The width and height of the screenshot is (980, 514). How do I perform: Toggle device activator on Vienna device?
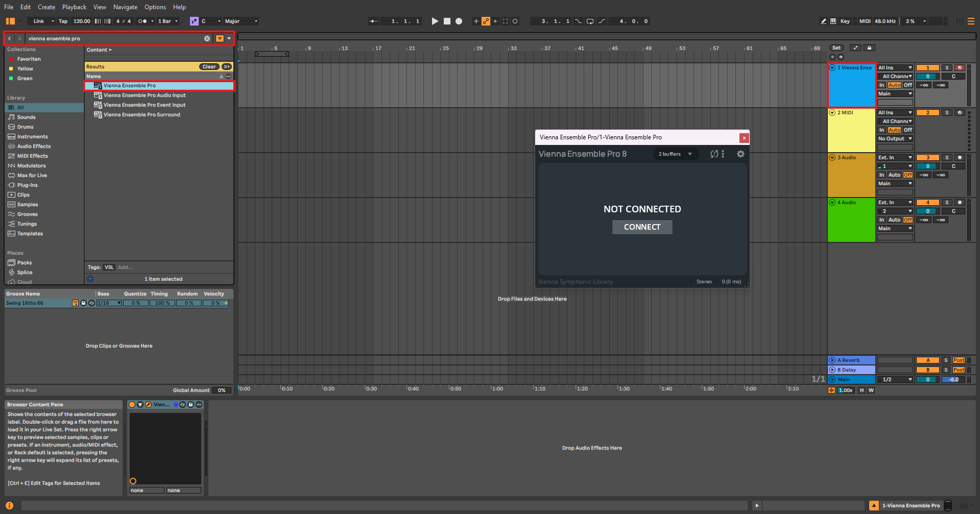[132, 405]
